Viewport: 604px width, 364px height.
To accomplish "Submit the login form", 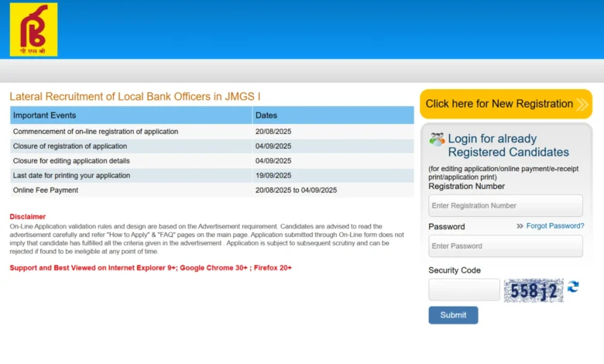I will pos(453,315).
